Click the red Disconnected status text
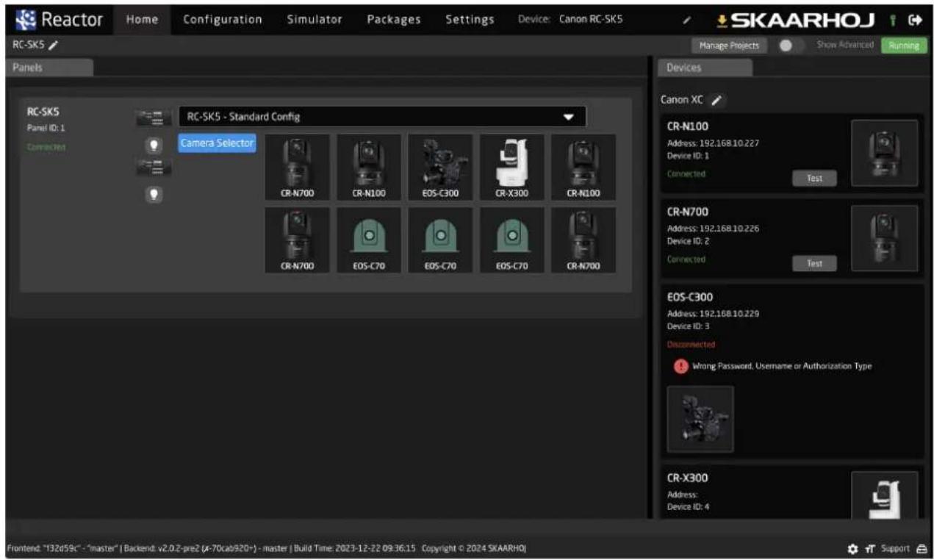The width and height of the screenshot is (934, 560). 691,344
